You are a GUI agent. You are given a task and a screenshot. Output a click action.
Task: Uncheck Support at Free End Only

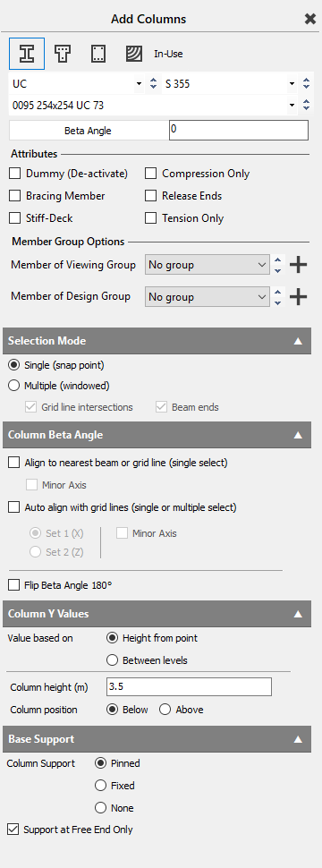pyautogui.click(x=13, y=830)
